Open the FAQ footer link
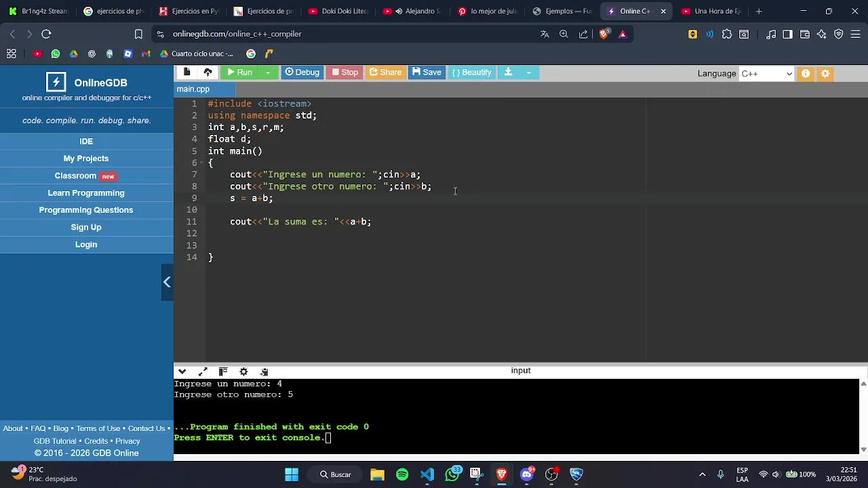The width and height of the screenshot is (868, 488). (x=38, y=428)
